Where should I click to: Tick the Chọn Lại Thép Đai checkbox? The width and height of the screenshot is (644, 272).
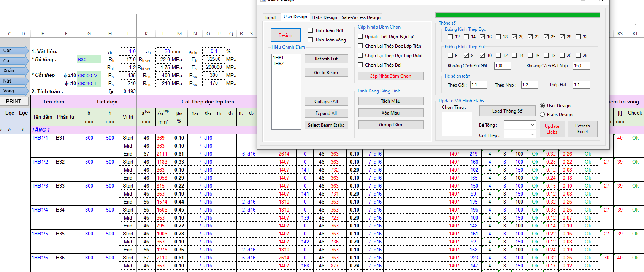coord(360,65)
